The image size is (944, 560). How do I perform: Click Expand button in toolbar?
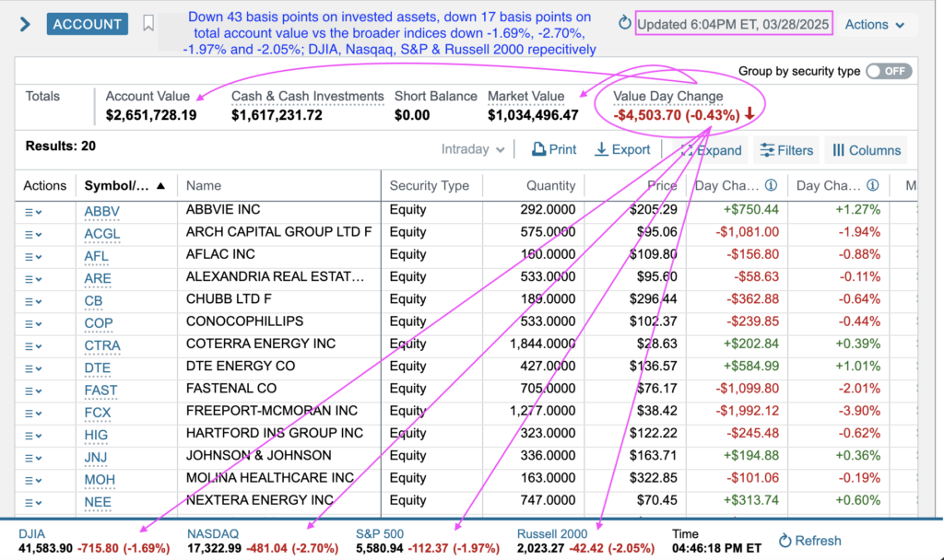click(711, 150)
